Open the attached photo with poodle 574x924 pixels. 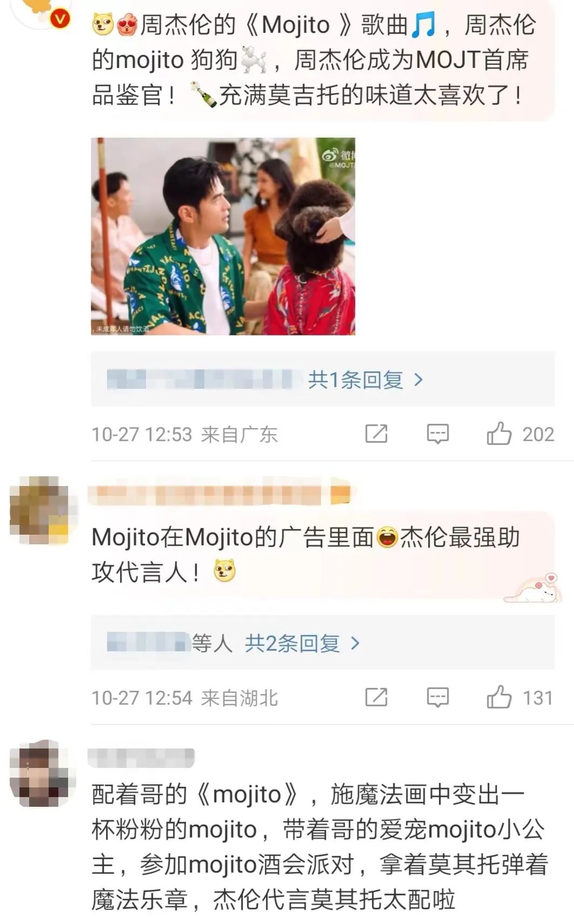pos(223,237)
